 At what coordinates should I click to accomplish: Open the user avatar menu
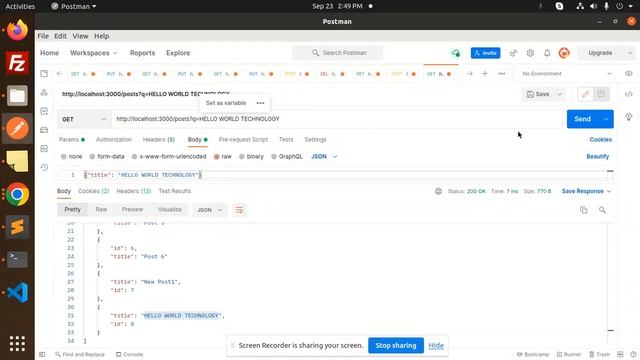point(564,53)
